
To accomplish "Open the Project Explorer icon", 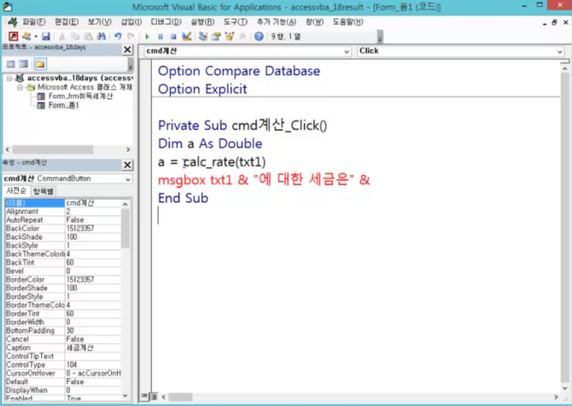I will 203,36.
